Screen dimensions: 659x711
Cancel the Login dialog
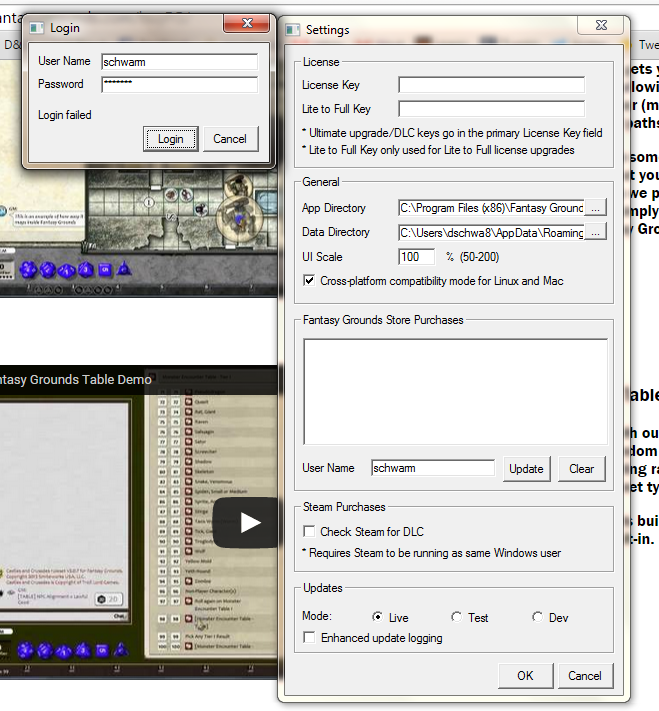tap(230, 139)
